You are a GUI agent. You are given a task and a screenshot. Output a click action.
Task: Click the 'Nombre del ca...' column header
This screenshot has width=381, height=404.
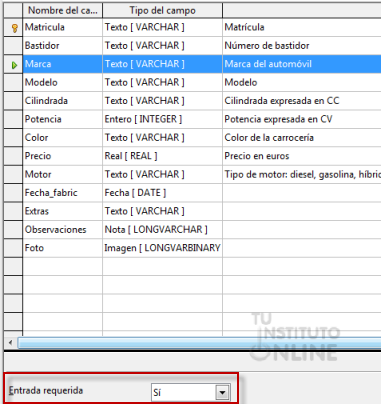[x=63, y=10]
